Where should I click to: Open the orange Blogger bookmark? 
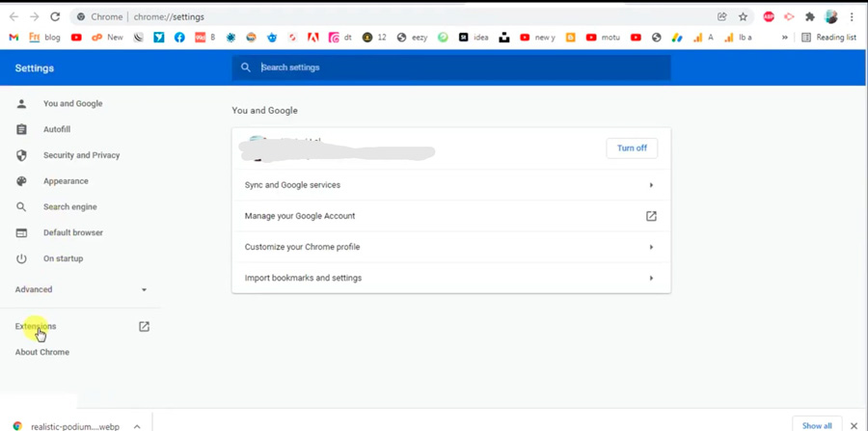point(570,38)
